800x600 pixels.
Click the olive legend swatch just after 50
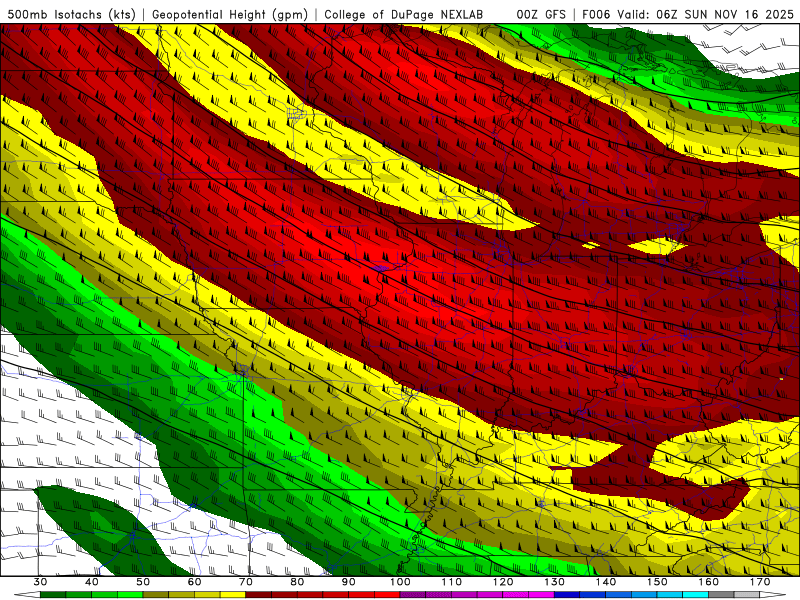[156, 595]
